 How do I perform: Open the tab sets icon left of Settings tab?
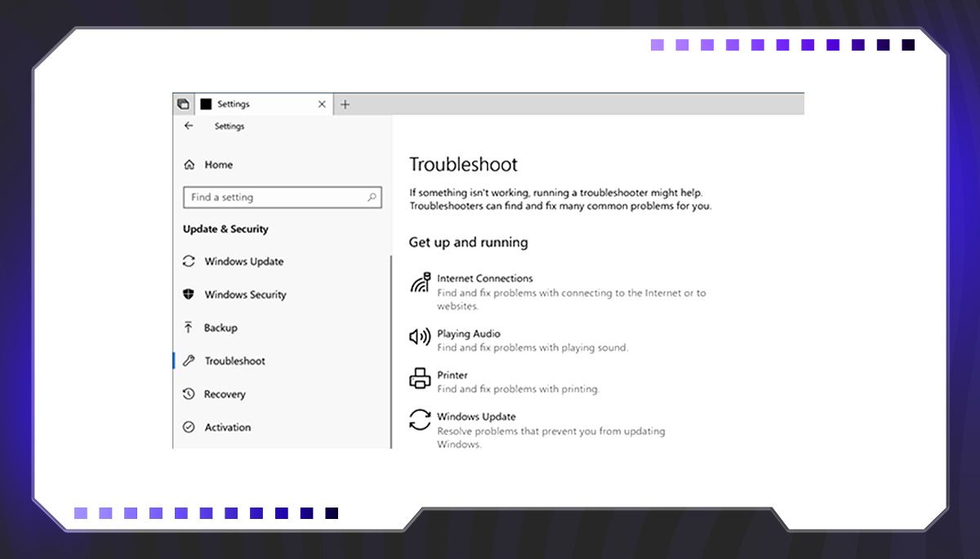coord(183,105)
